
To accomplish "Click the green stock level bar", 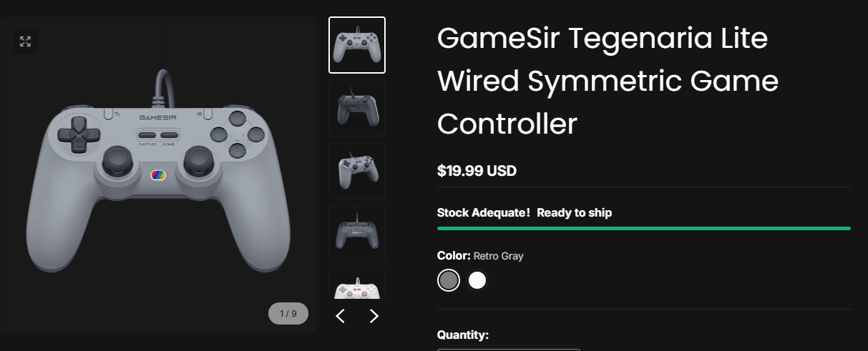I will (644, 228).
